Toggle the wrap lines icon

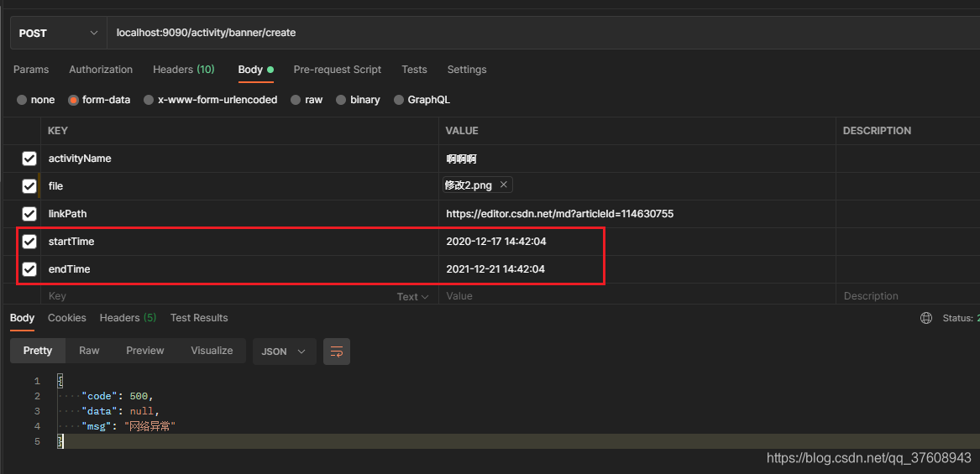tap(336, 352)
